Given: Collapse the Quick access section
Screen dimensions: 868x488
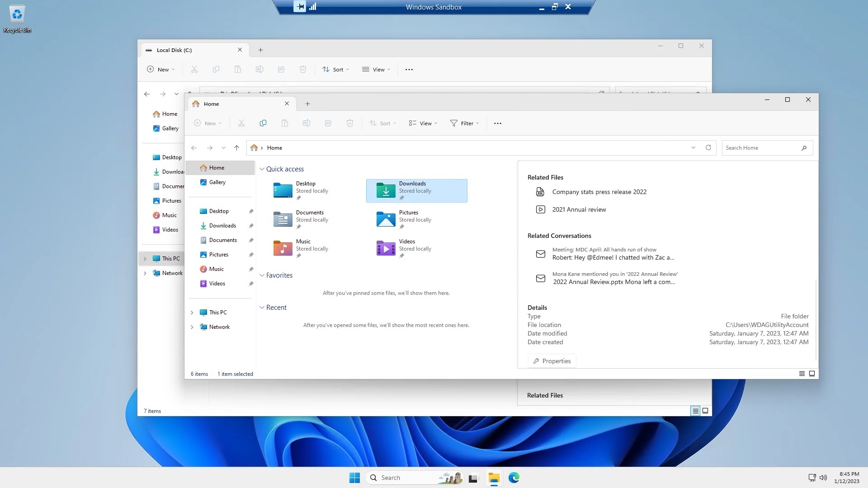Looking at the screenshot, I should 262,169.
